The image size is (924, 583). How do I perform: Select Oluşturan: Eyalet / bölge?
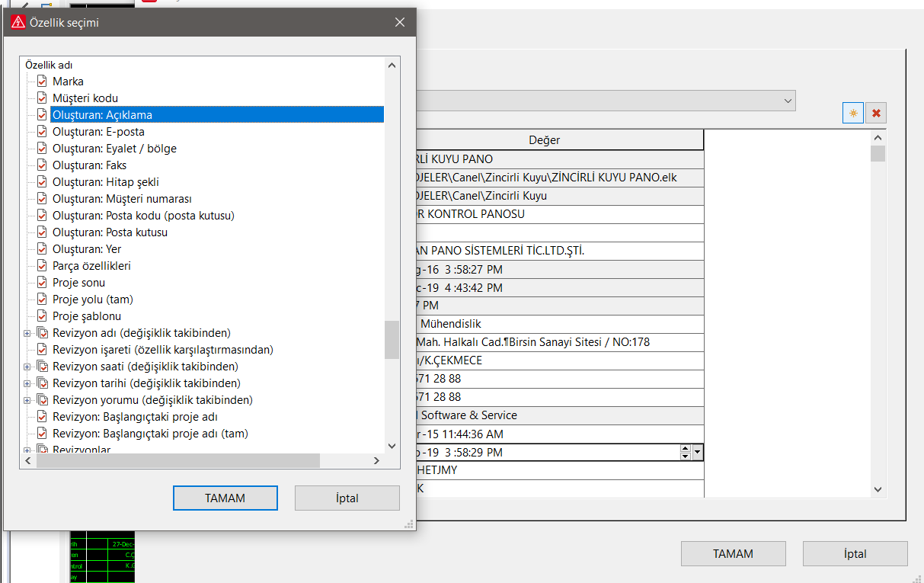coord(114,149)
